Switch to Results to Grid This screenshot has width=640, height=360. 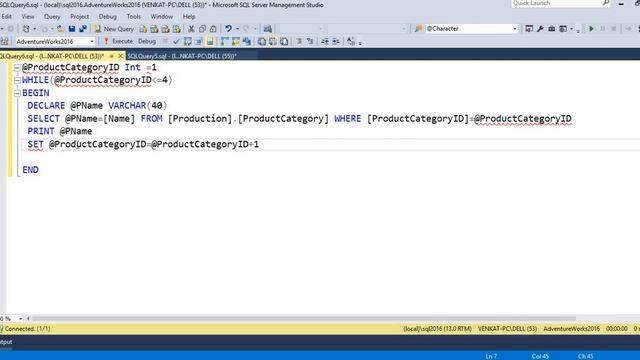pyautogui.click(x=273, y=41)
